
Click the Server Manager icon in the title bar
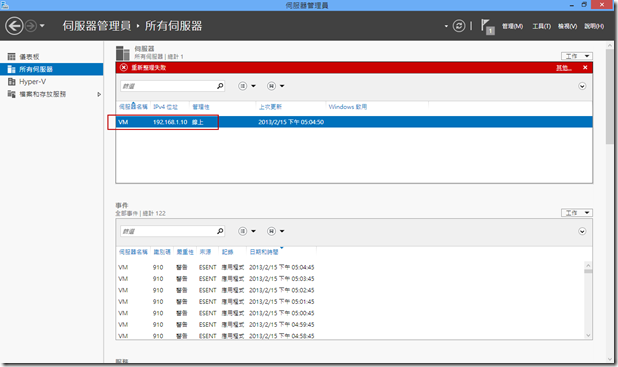click(5, 5)
